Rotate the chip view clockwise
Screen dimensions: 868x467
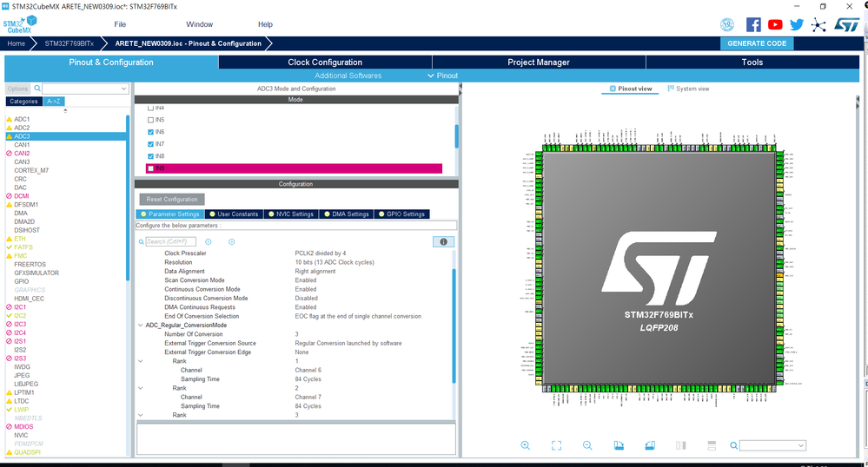619,445
